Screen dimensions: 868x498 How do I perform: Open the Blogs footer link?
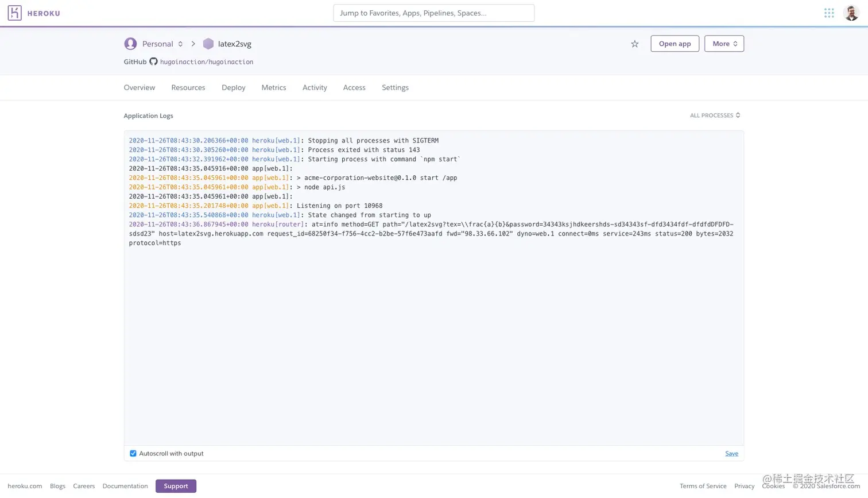pos(57,486)
